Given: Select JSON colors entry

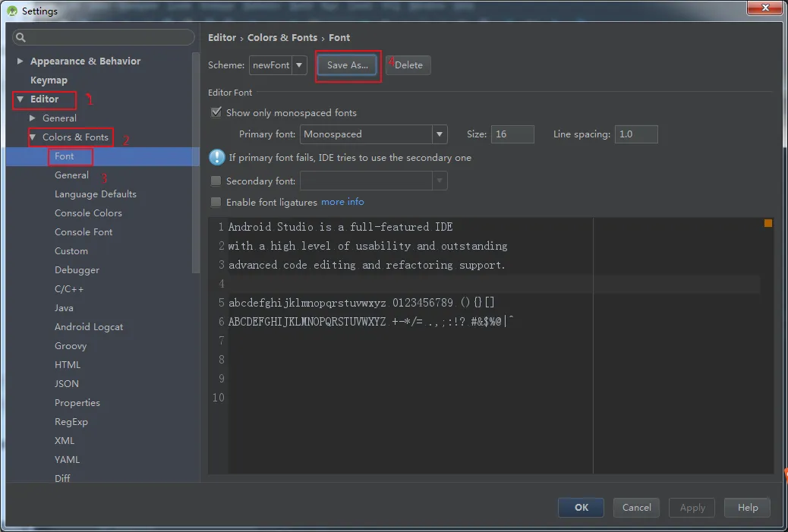Looking at the screenshot, I should [x=67, y=384].
